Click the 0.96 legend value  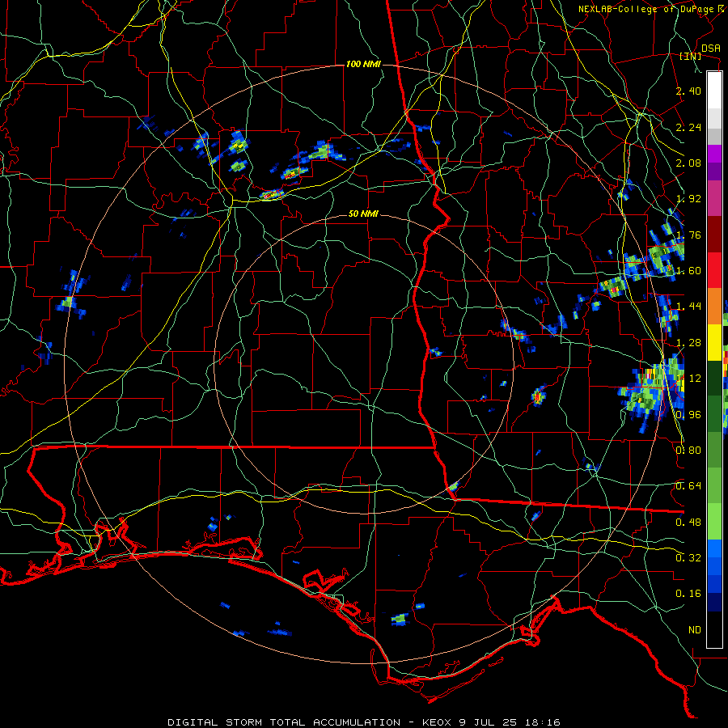tap(688, 415)
